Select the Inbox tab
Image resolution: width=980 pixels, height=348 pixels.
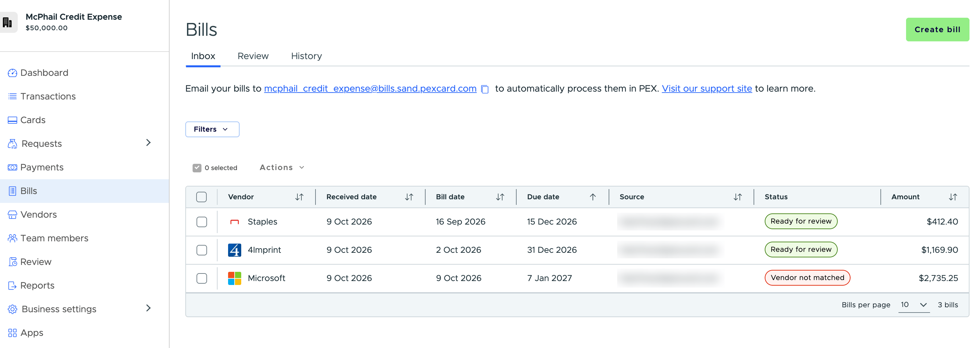203,56
